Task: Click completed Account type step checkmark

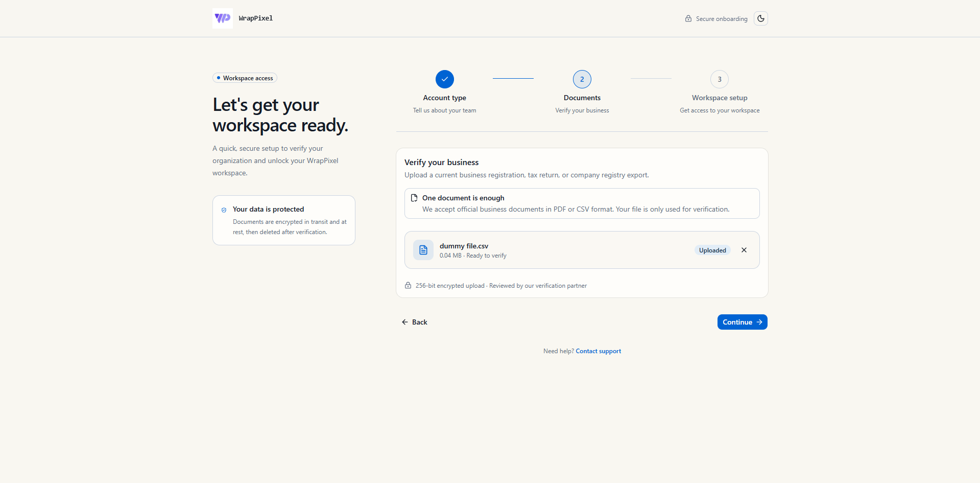Action: tap(445, 79)
